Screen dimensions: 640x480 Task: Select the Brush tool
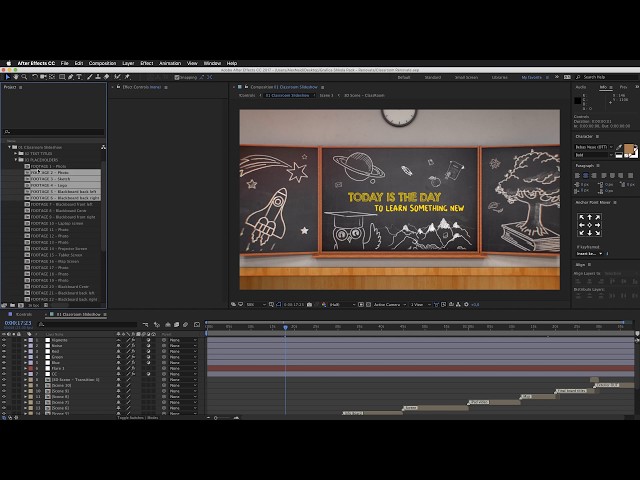pos(89,77)
